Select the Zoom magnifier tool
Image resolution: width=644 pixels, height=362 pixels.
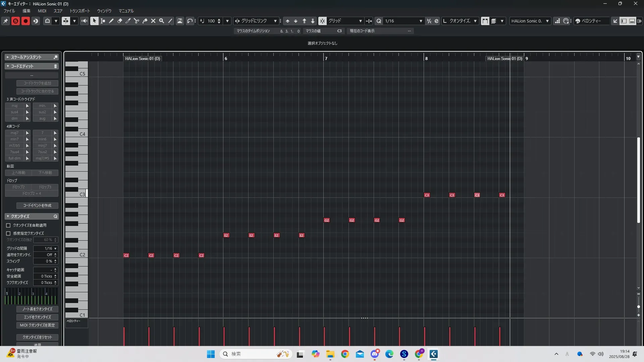tap(162, 21)
